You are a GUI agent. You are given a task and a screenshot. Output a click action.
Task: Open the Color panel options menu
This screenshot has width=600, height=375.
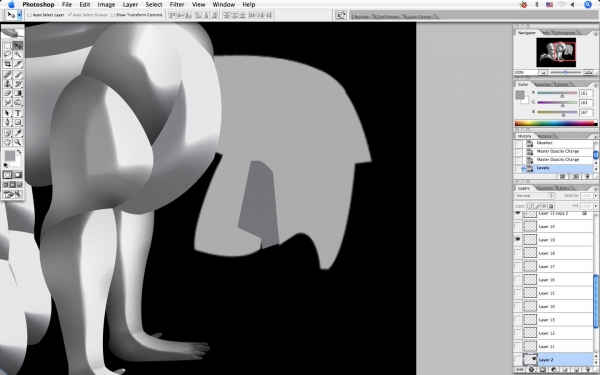(x=595, y=85)
